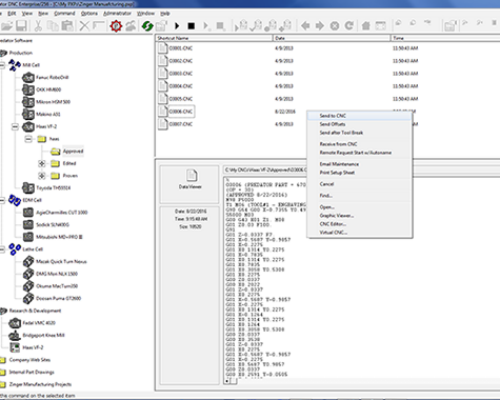Expand the Edited folder node
Image resolution: width=500 pixels, height=400 pixels.
coord(42,163)
